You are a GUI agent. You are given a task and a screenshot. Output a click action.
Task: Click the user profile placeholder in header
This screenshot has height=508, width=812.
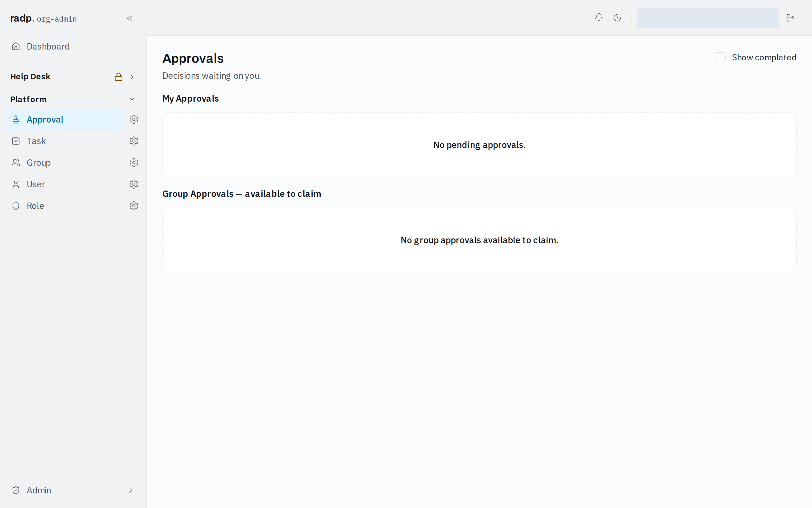point(708,17)
